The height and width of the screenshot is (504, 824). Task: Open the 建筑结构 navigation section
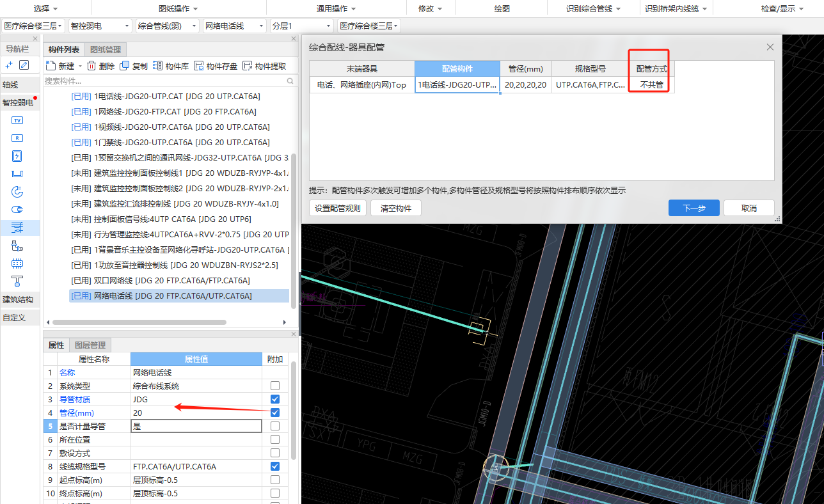[19, 299]
